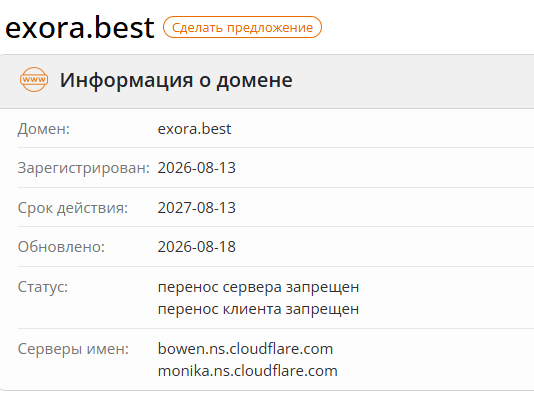This screenshot has height=402, width=534.
Task: Click the Статус row's empty area
Action: click(x=446, y=298)
